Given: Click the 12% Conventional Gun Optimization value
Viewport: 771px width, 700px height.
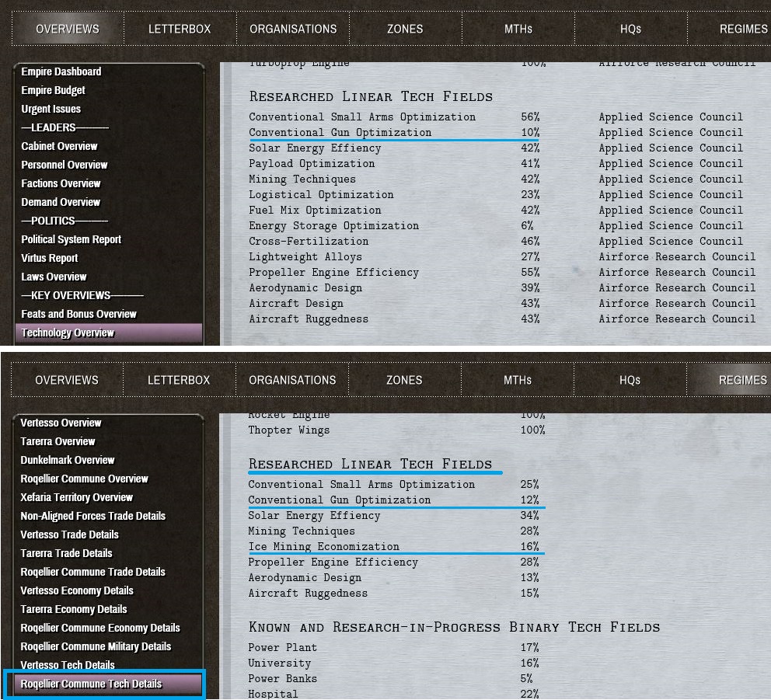Looking at the screenshot, I should click(x=529, y=500).
